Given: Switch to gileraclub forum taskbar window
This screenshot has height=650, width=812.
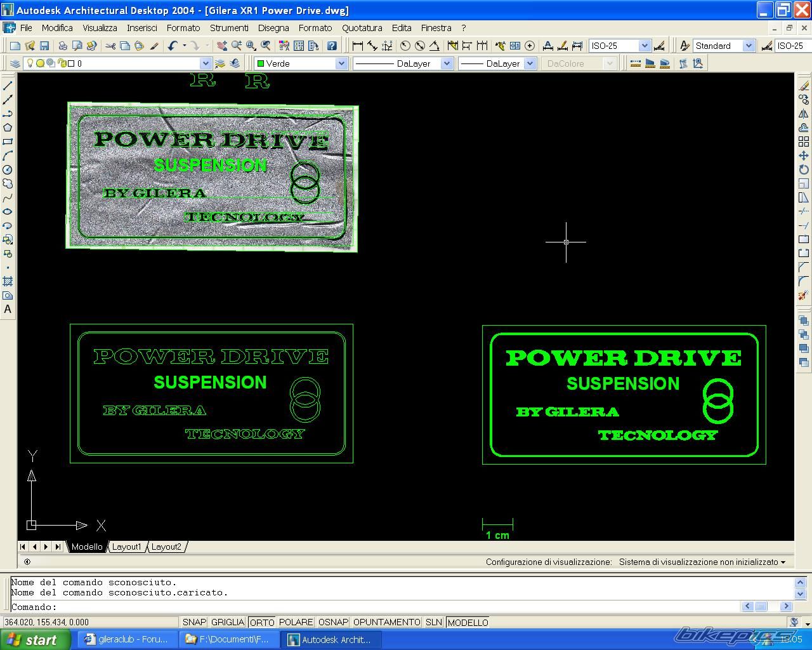Looking at the screenshot, I should 127,640.
